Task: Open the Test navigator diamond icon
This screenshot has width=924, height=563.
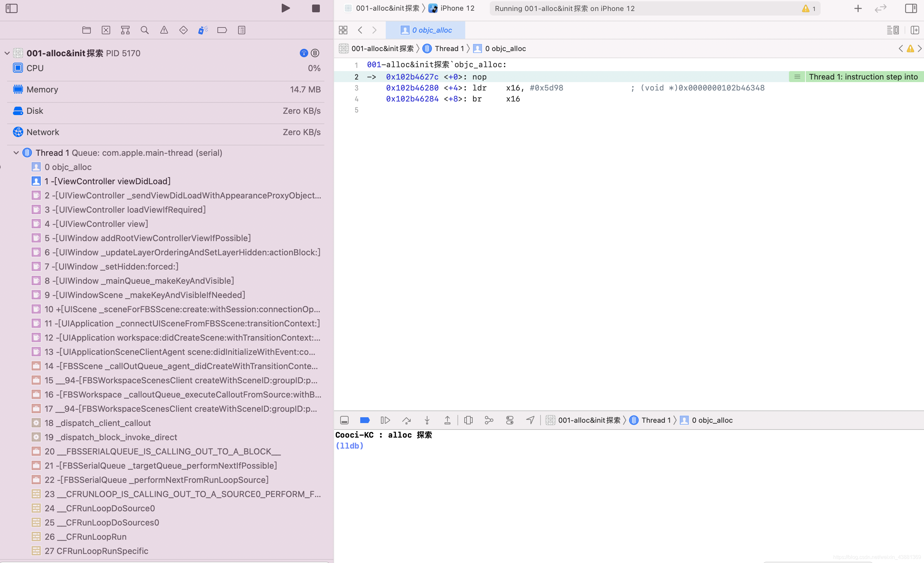Action: click(184, 30)
